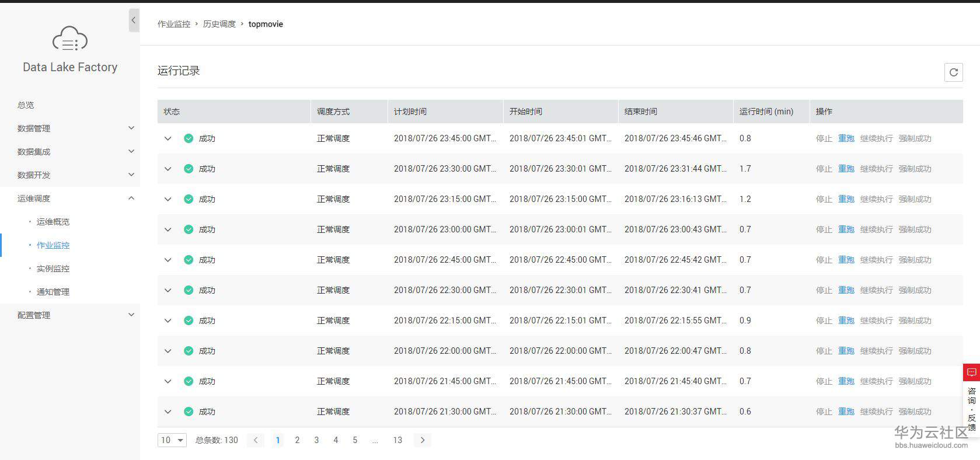Expand the run record row planned at 22:45:00

pos(168,260)
